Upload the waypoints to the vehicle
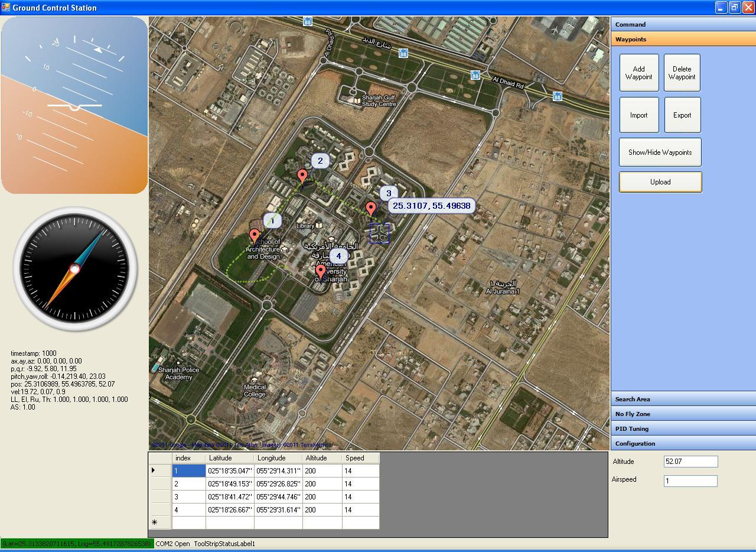 [x=660, y=182]
